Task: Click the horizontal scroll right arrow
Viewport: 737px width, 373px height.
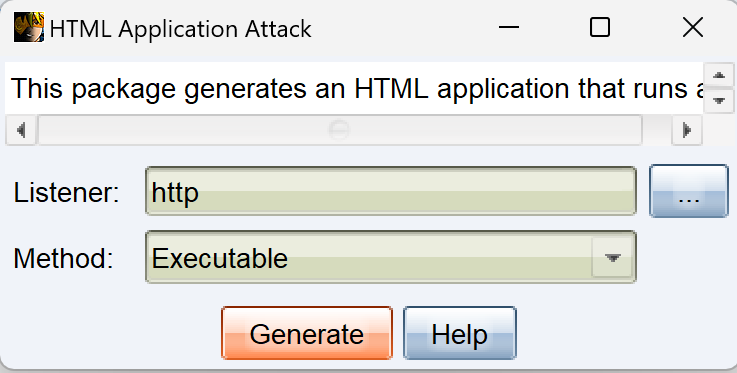Action: click(687, 130)
